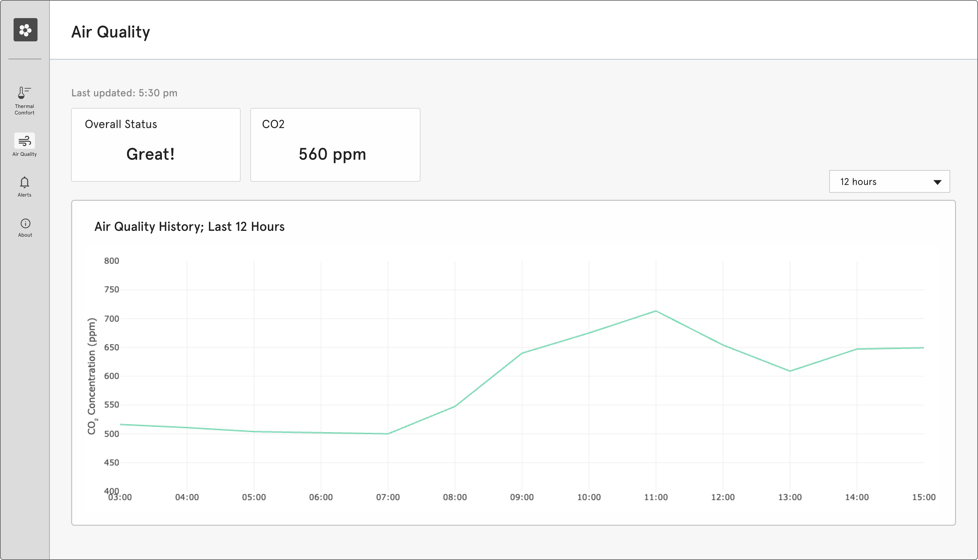Click the 600 y-axis tick label
The height and width of the screenshot is (560, 978).
(112, 376)
